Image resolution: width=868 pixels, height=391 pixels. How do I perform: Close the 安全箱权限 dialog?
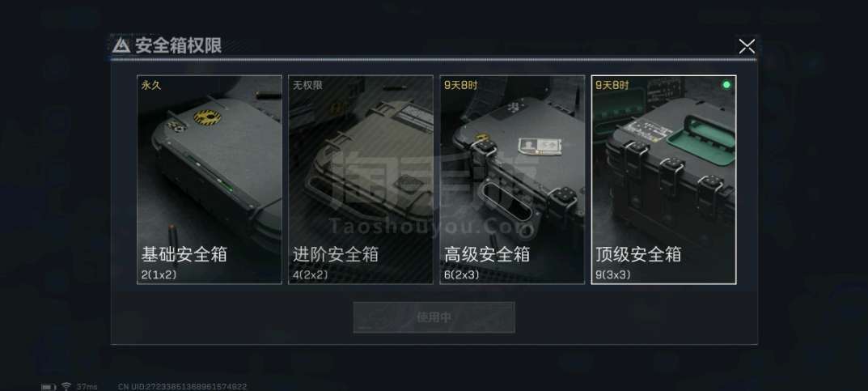click(x=747, y=46)
